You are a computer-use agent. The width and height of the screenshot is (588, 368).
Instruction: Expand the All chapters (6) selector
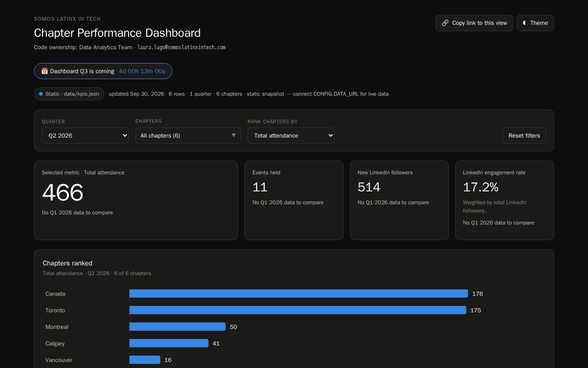(x=188, y=136)
